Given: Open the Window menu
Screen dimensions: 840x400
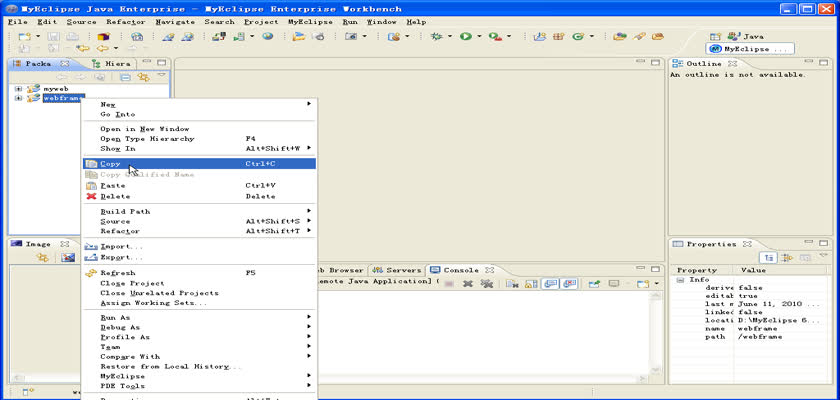Looking at the screenshot, I should point(381,22).
